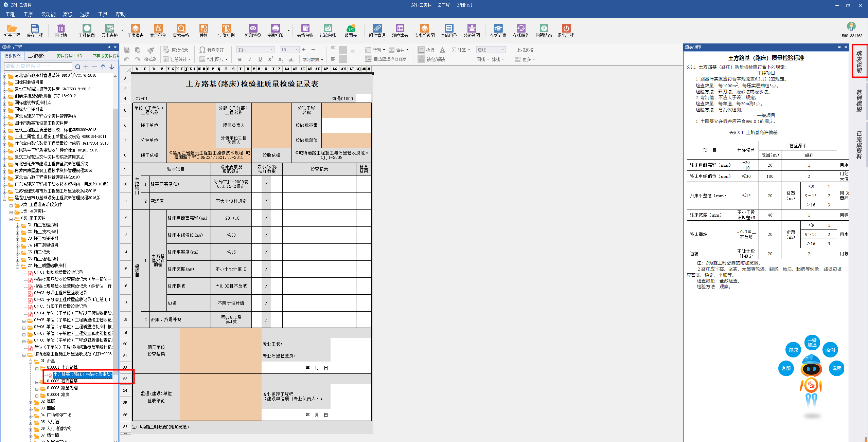
Task: Open the 已完成资料 side tab
Action: click(x=859, y=145)
